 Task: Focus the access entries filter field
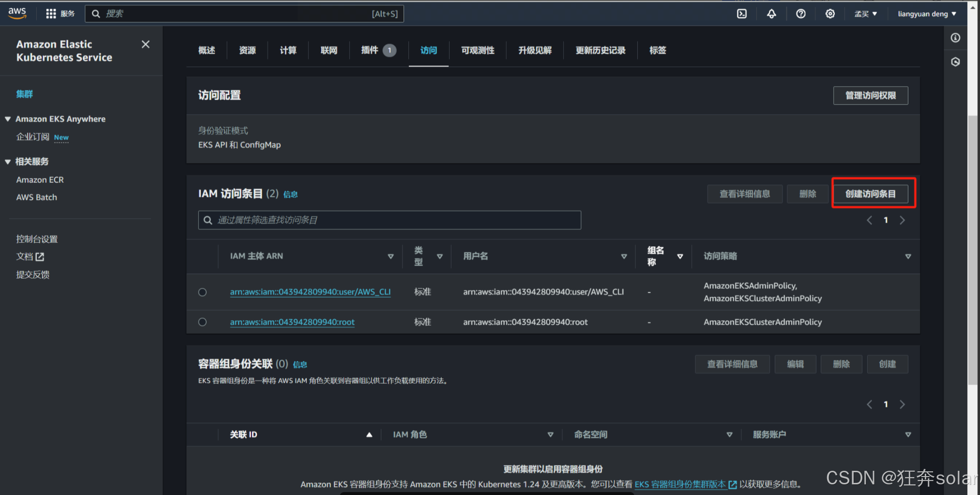point(390,220)
